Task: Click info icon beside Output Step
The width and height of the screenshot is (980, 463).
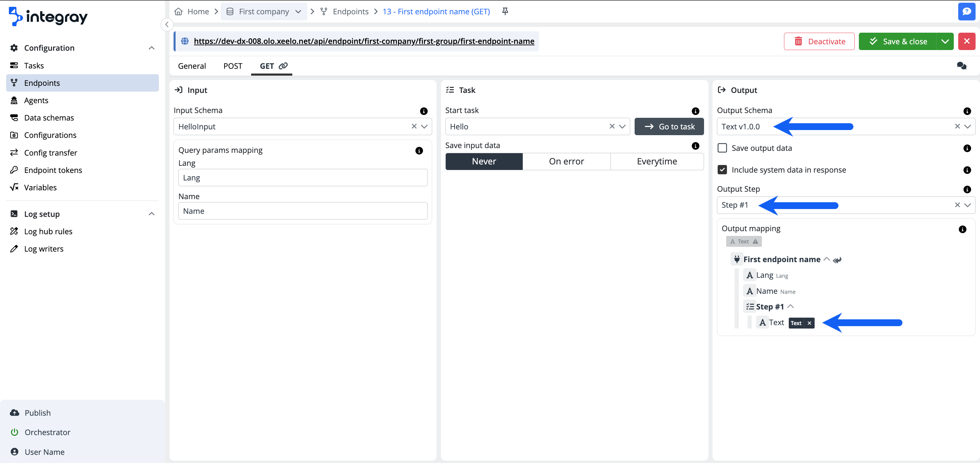Action: [x=967, y=190]
